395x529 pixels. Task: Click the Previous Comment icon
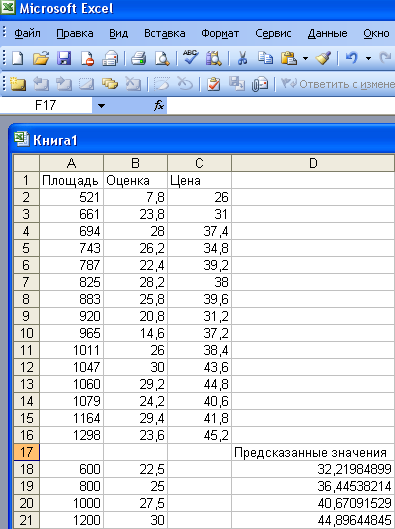tap(41, 84)
